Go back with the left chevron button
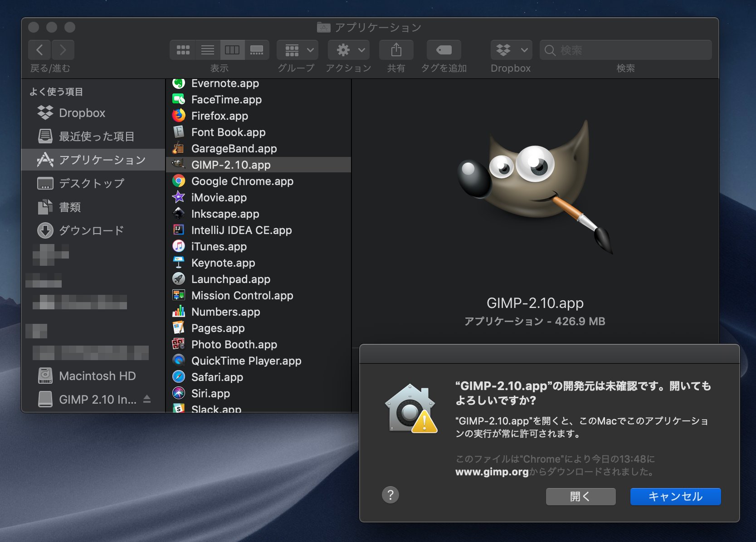Screen dimensions: 756x542 39,50
